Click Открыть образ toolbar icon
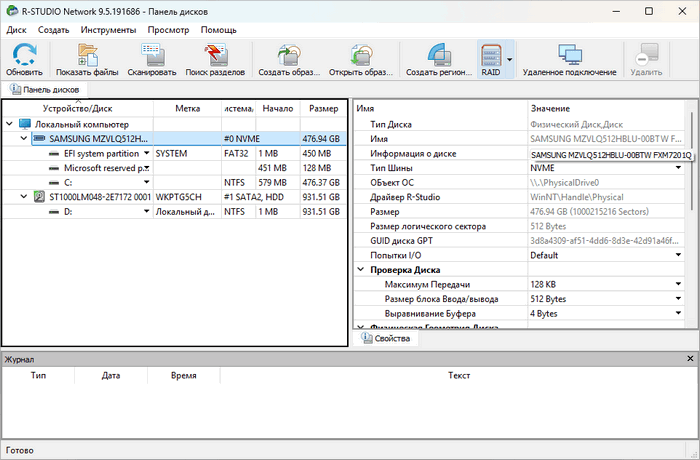Viewport: 700px width, 460px height. (360, 55)
